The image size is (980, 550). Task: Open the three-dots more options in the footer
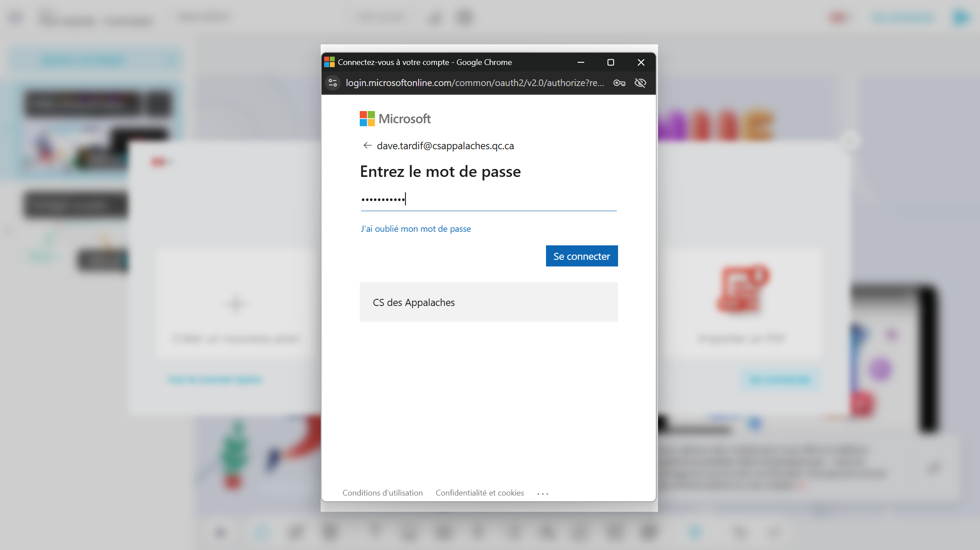pyautogui.click(x=542, y=494)
